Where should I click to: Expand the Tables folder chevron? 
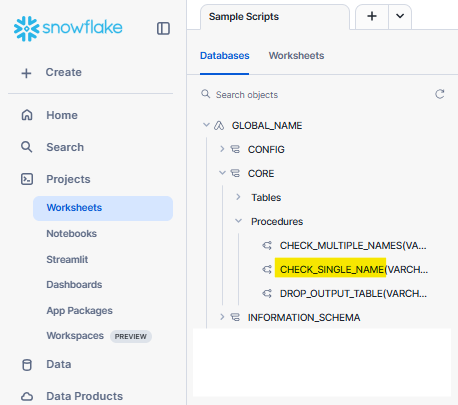[238, 197]
